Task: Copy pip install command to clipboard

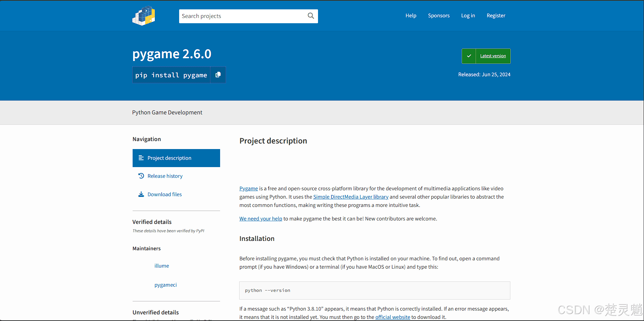Action: pos(218,75)
